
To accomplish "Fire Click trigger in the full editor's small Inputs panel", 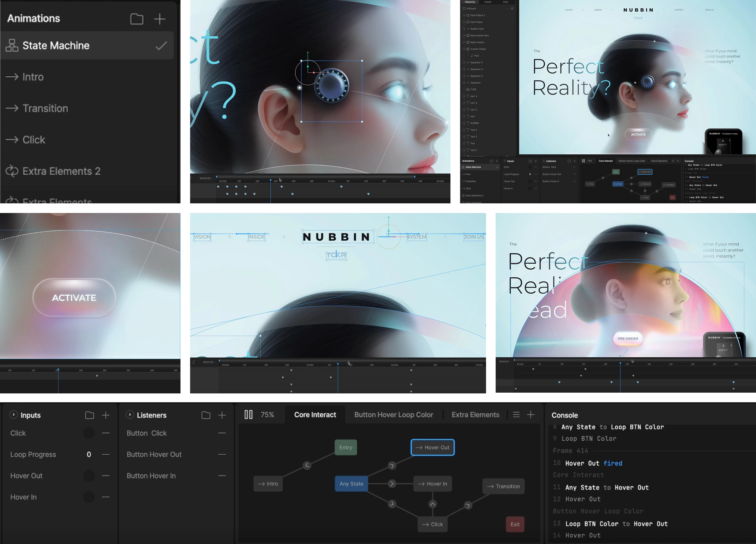I will coord(530,167).
